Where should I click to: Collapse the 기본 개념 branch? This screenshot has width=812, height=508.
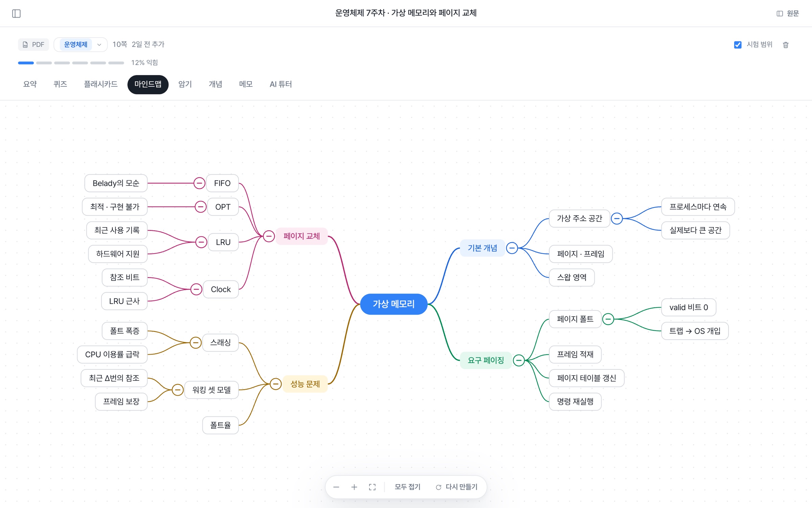[512, 248]
